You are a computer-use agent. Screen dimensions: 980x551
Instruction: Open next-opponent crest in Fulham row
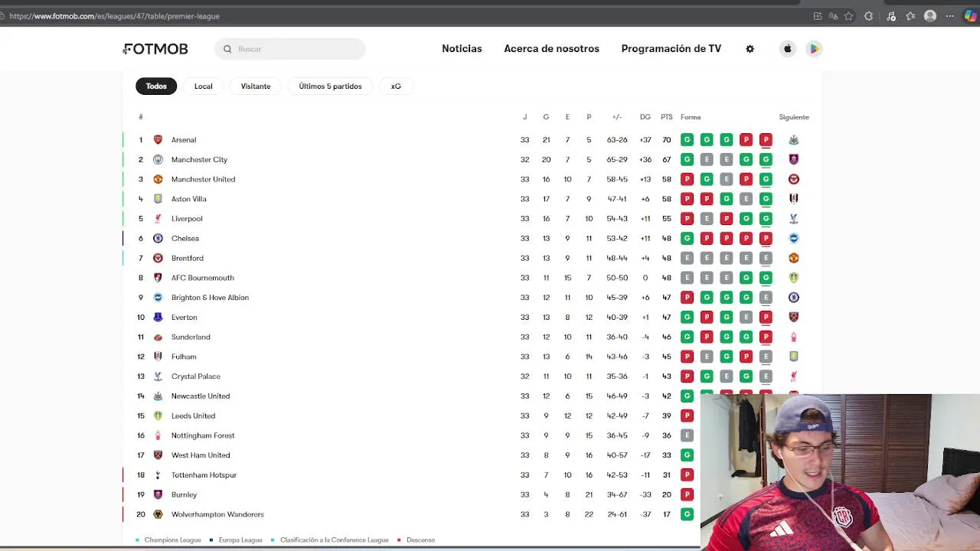794,357
